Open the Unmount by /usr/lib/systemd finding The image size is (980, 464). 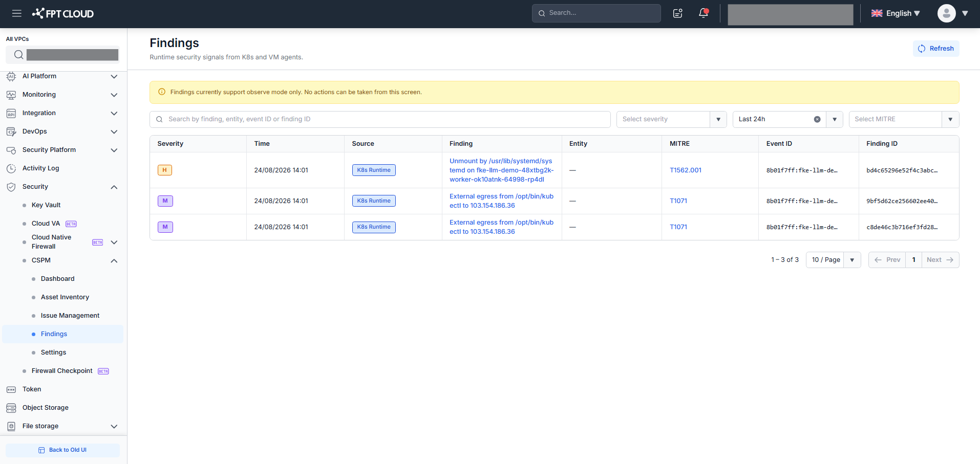502,170
